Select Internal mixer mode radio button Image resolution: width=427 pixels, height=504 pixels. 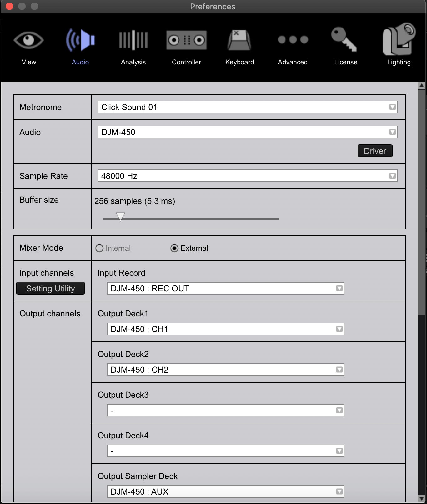pyautogui.click(x=99, y=248)
